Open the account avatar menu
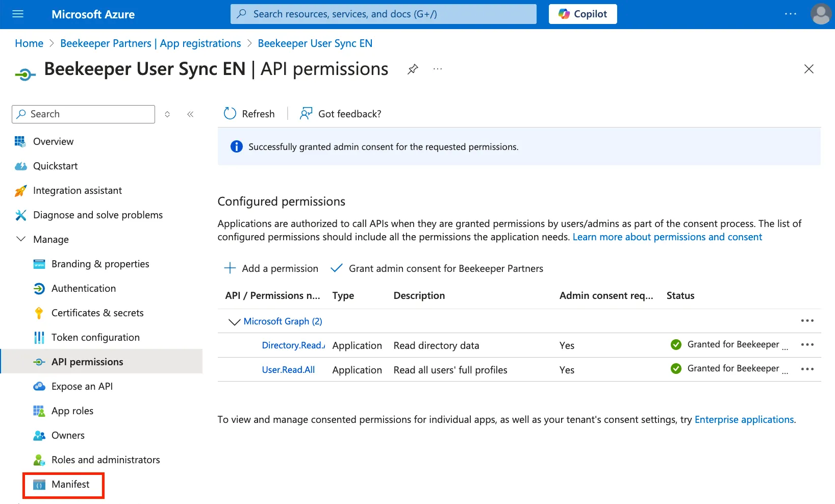 (x=821, y=14)
